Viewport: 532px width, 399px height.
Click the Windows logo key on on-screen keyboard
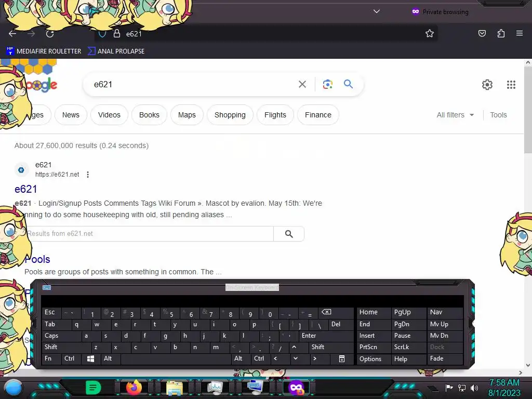pyautogui.click(x=90, y=358)
